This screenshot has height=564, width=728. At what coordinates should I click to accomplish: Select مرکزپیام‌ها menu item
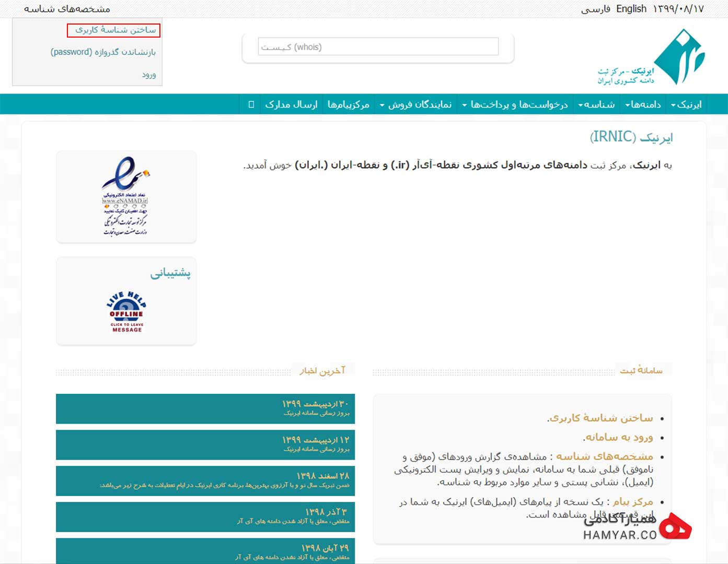pyautogui.click(x=349, y=104)
